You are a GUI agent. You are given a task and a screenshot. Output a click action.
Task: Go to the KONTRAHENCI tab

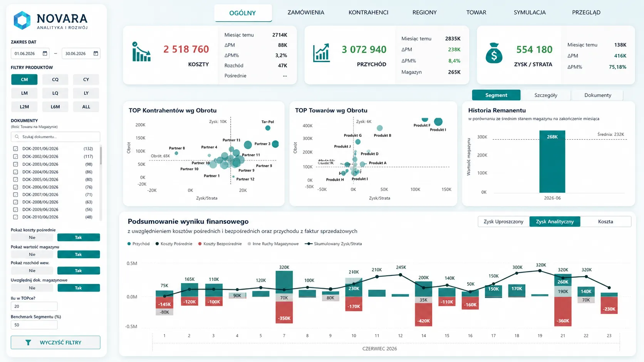369,12
